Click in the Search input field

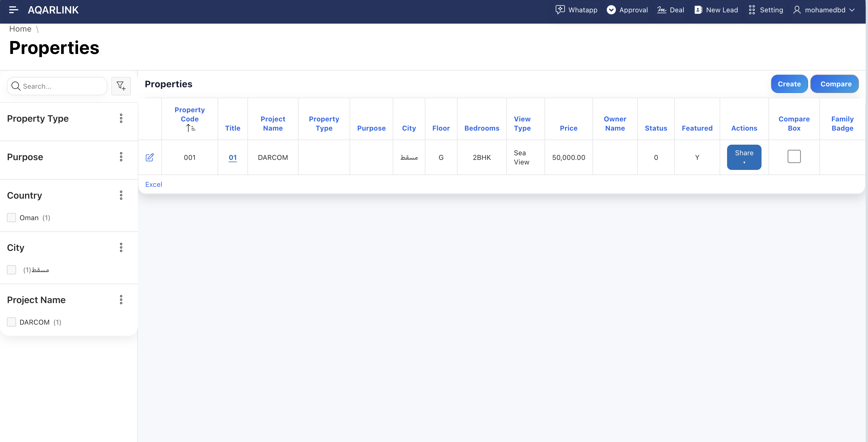pos(62,86)
